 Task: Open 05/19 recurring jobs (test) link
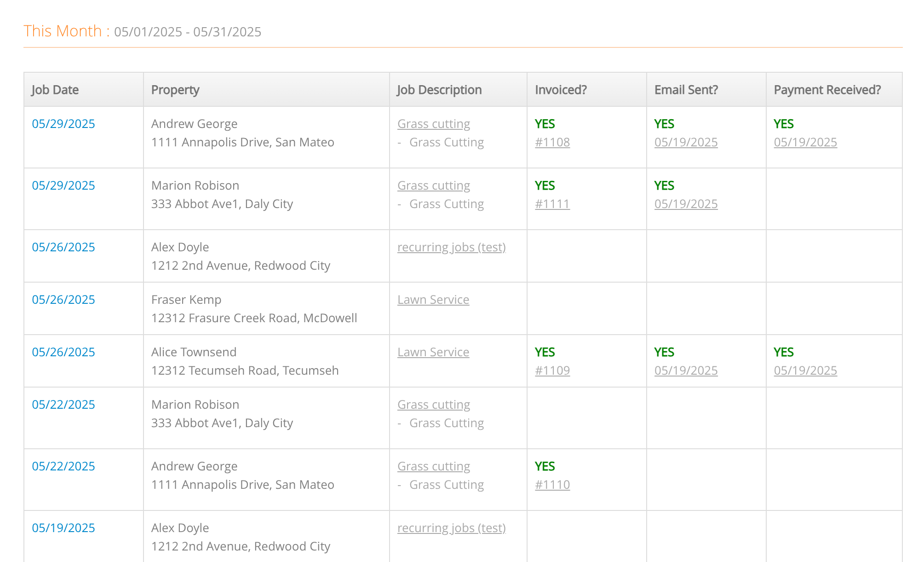pyautogui.click(x=452, y=528)
